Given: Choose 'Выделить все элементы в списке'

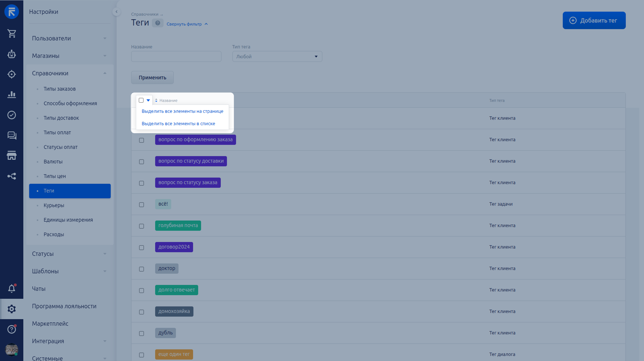Looking at the screenshot, I should coord(178,124).
